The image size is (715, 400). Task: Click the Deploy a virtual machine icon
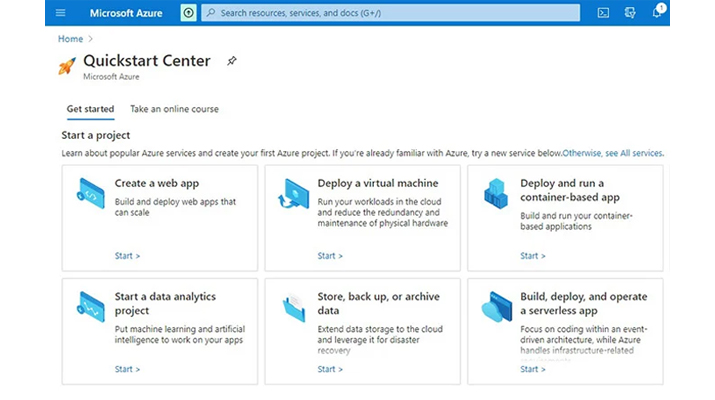(294, 193)
